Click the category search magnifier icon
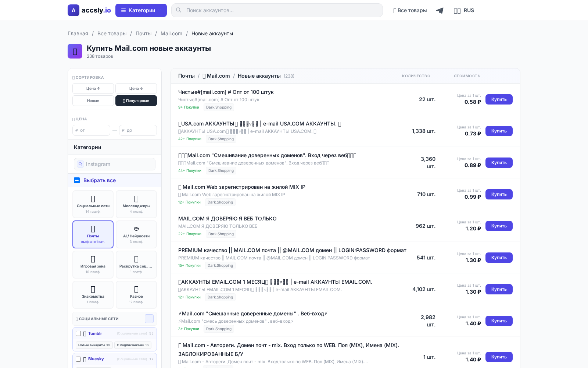Image resolution: width=588 pixels, height=368 pixels. click(x=80, y=164)
